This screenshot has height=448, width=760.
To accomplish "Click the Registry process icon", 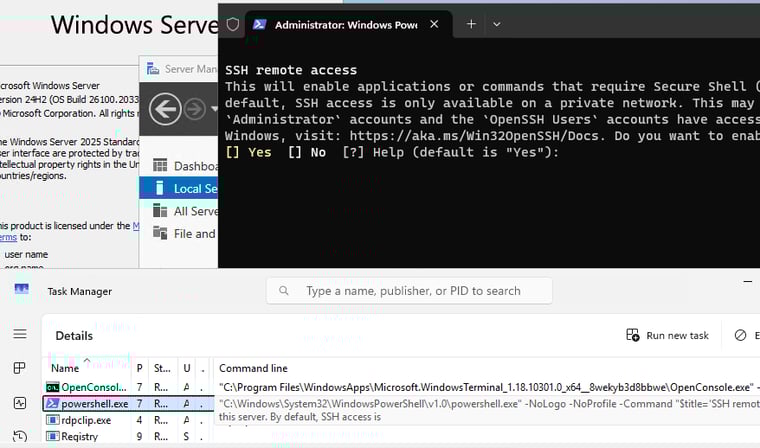I will (52, 436).
